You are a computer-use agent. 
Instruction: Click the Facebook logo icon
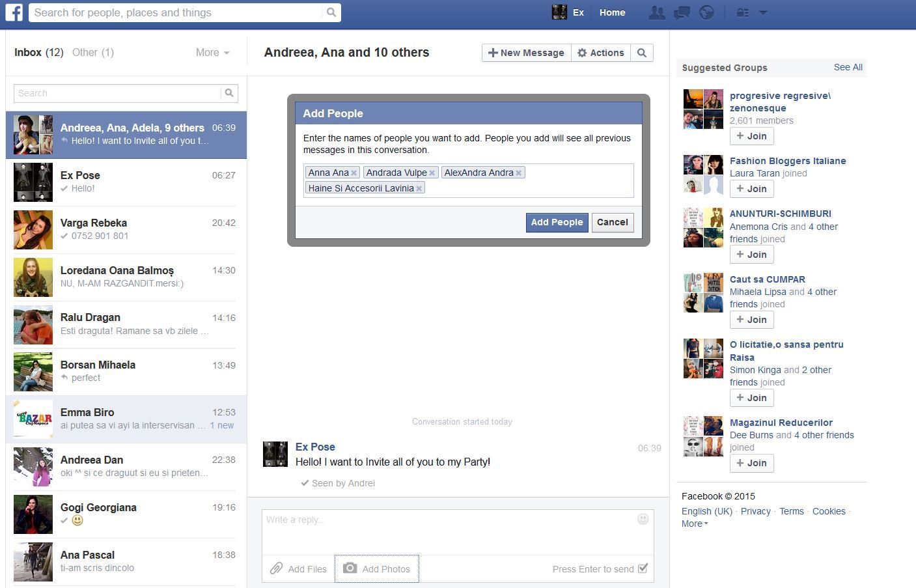[14, 12]
